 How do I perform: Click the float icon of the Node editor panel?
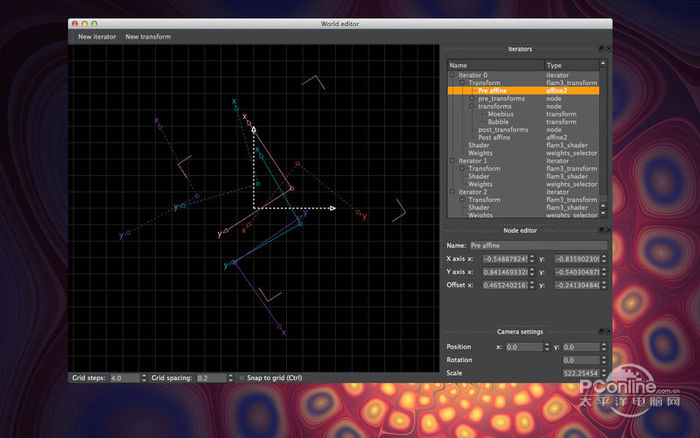[601, 230]
